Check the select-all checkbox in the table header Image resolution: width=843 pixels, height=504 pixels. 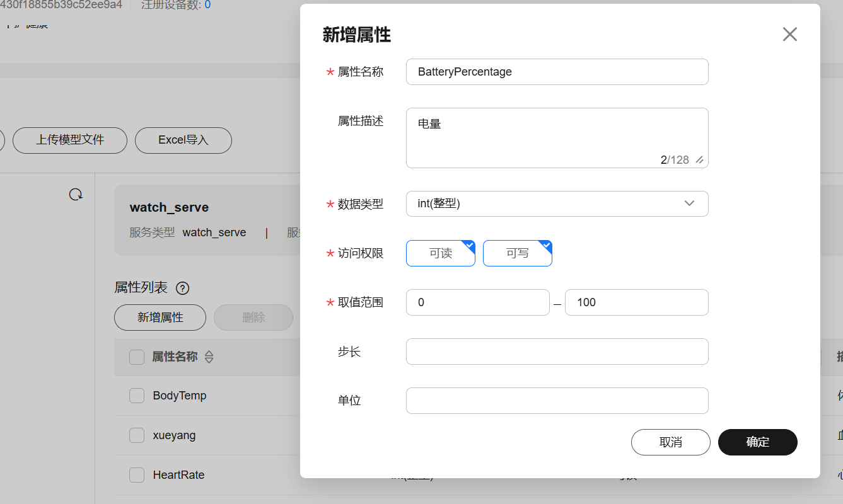[137, 357]
